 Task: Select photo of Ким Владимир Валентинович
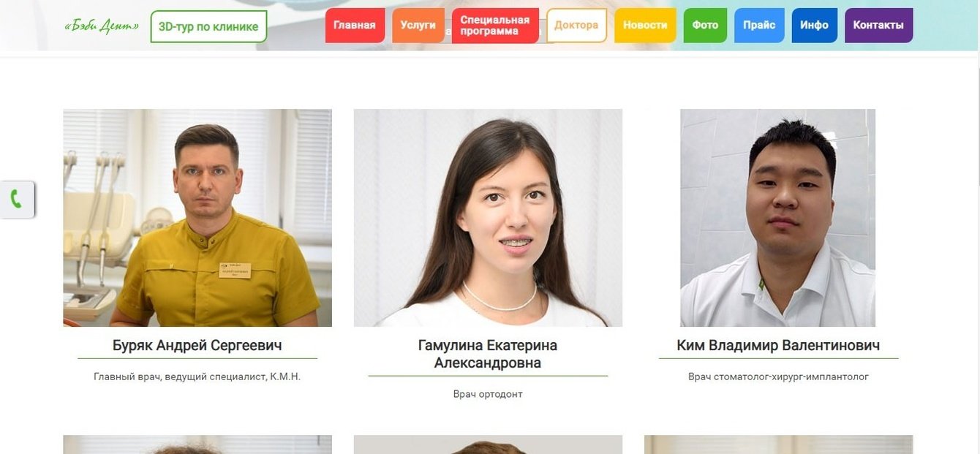click(x=778, y=218)
